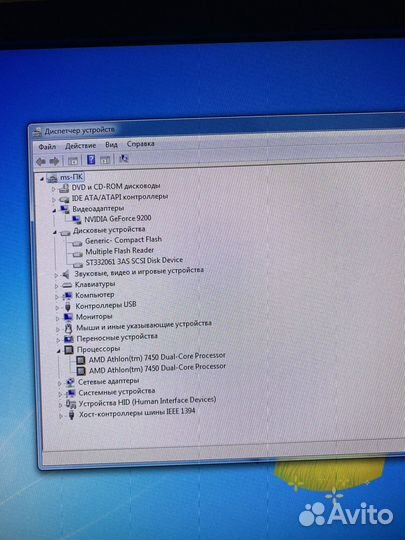Open the Вид menu

coord(111,145)
